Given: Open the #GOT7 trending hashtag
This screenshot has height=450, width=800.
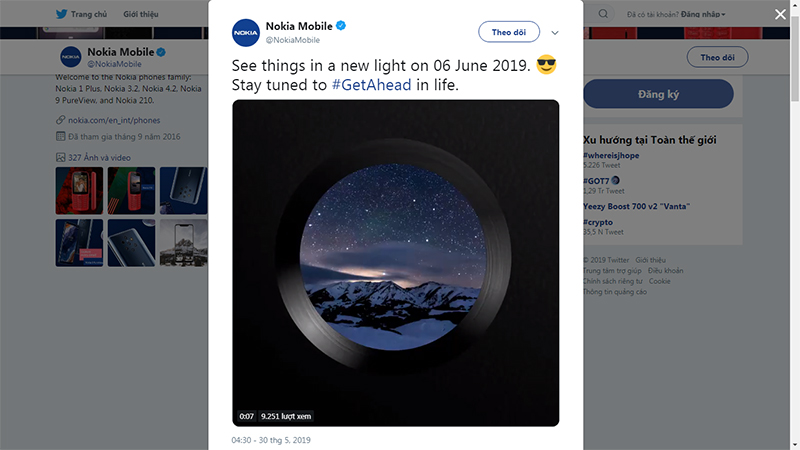Looking at the screenshot, I should tap(598, 181).
